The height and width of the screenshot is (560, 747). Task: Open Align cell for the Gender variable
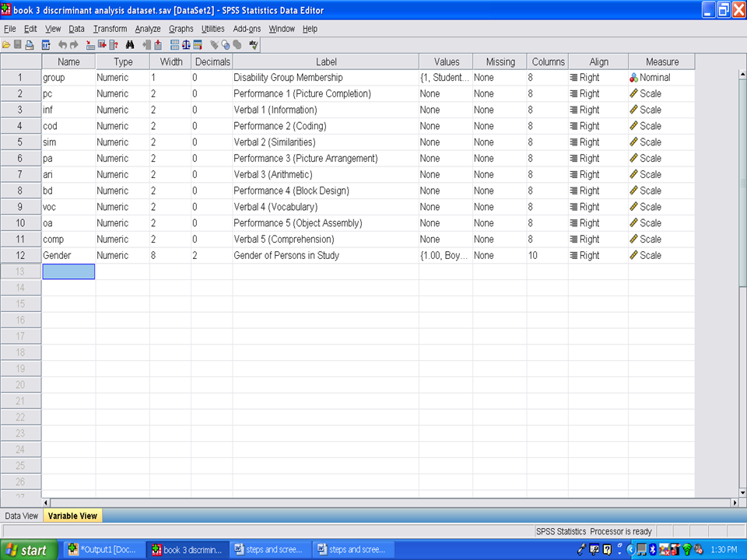point(598,255)
